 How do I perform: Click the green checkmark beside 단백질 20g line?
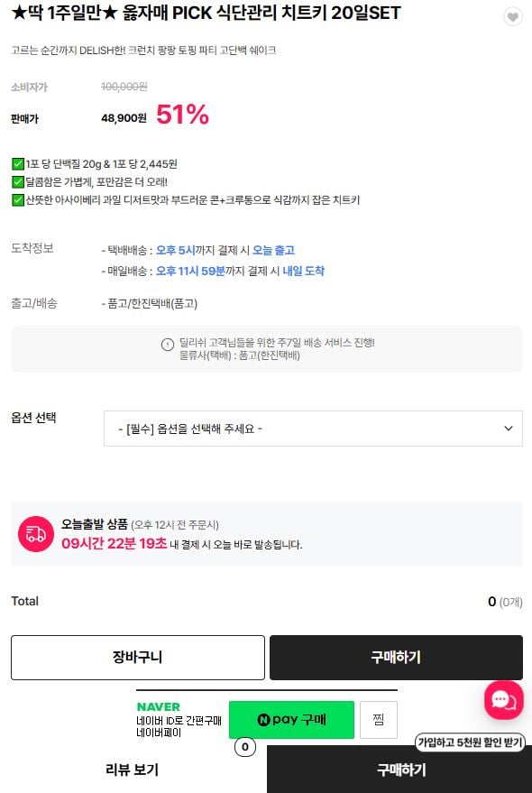(18, 164)
